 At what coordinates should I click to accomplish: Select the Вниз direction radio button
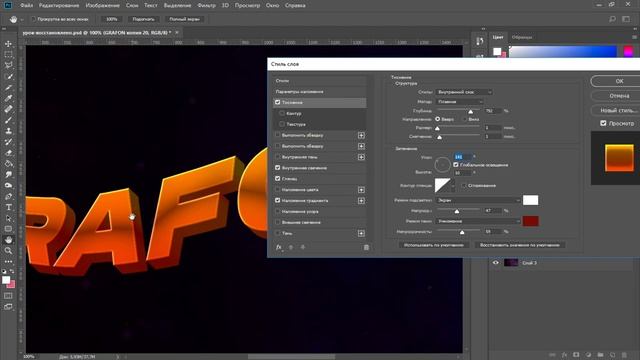coord(464,119)
